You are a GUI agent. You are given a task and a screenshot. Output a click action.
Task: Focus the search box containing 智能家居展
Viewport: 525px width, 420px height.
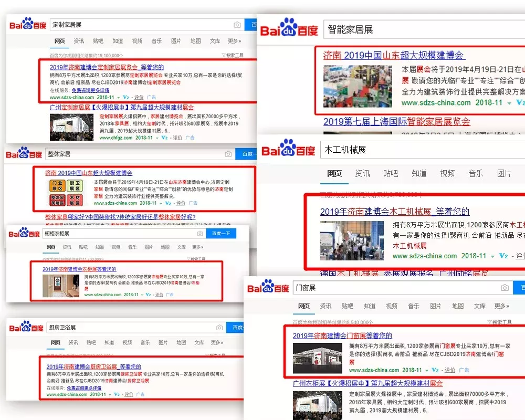424,29
